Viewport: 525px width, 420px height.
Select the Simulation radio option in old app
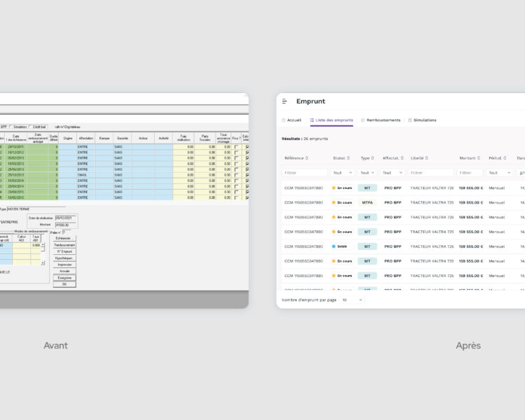click(12, 127)
